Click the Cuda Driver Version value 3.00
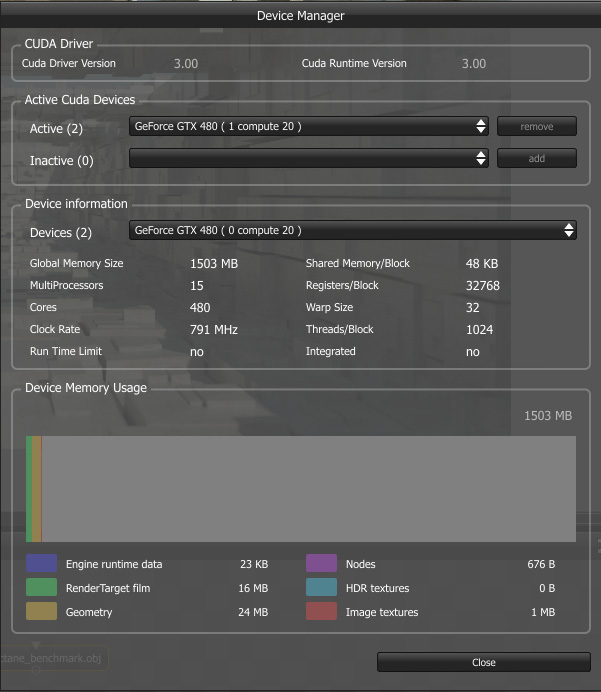Screen dimensions: 601x692 [186, 64]
